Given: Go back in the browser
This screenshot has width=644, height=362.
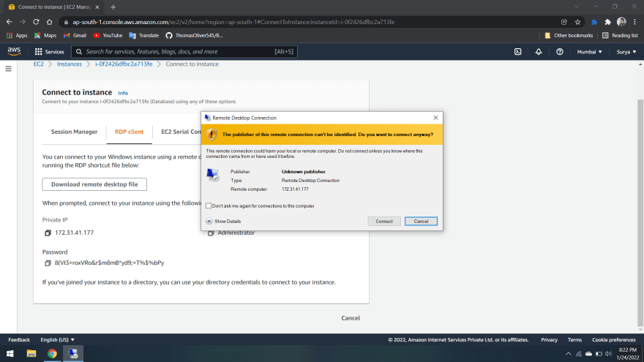Looking at the screenshot, I should [9, 22].
